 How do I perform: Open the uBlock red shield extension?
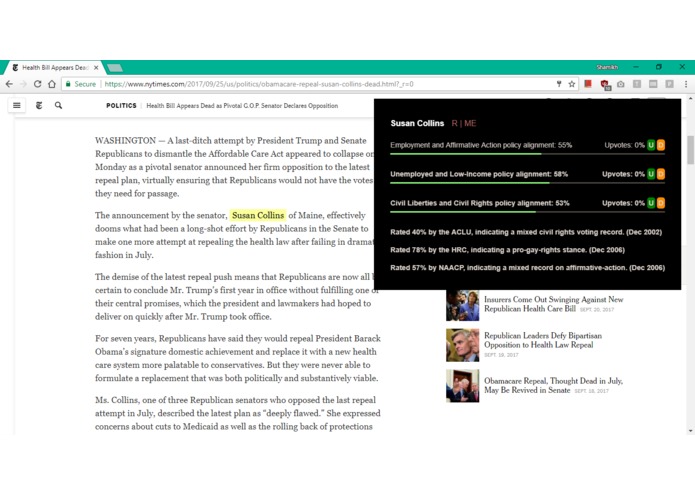point(605,84)
